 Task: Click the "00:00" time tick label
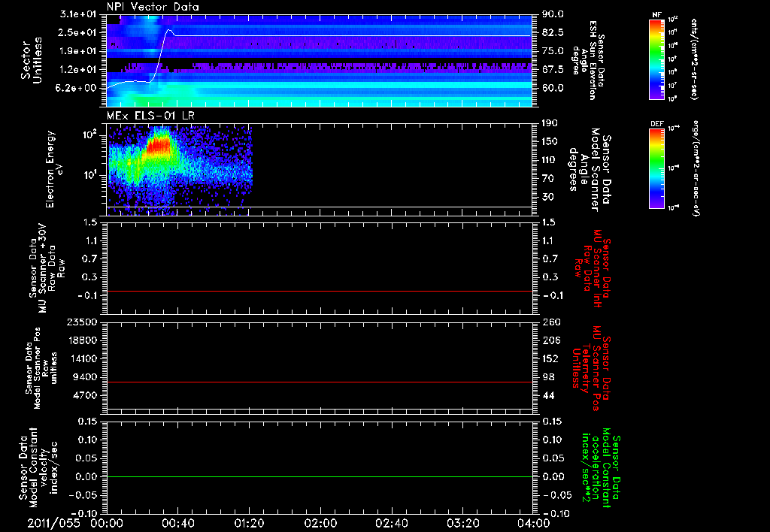107,523
